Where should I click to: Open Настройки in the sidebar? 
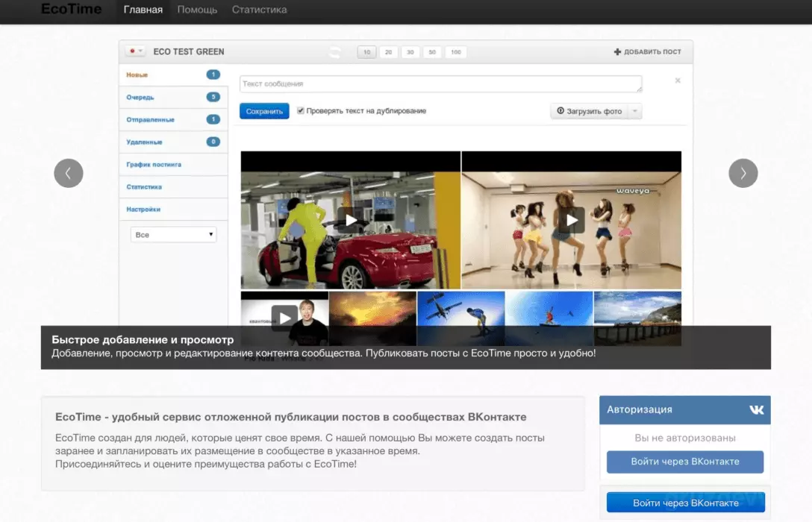(x=173, y=209)
